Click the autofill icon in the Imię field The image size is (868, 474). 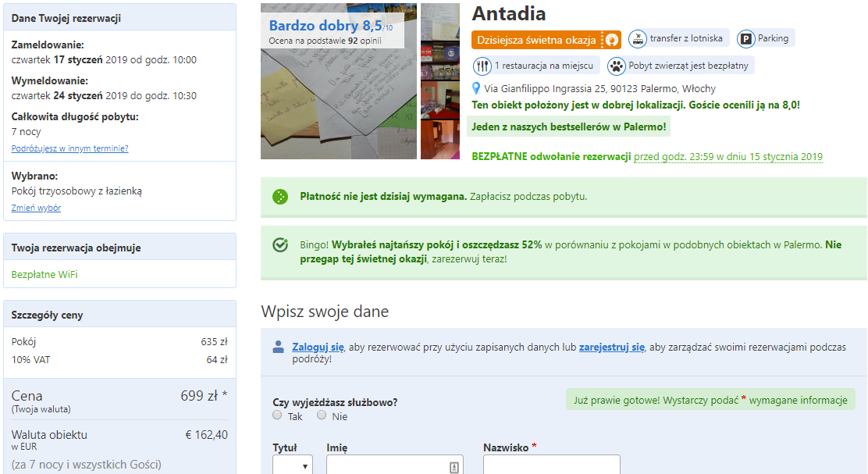[454, 467]
